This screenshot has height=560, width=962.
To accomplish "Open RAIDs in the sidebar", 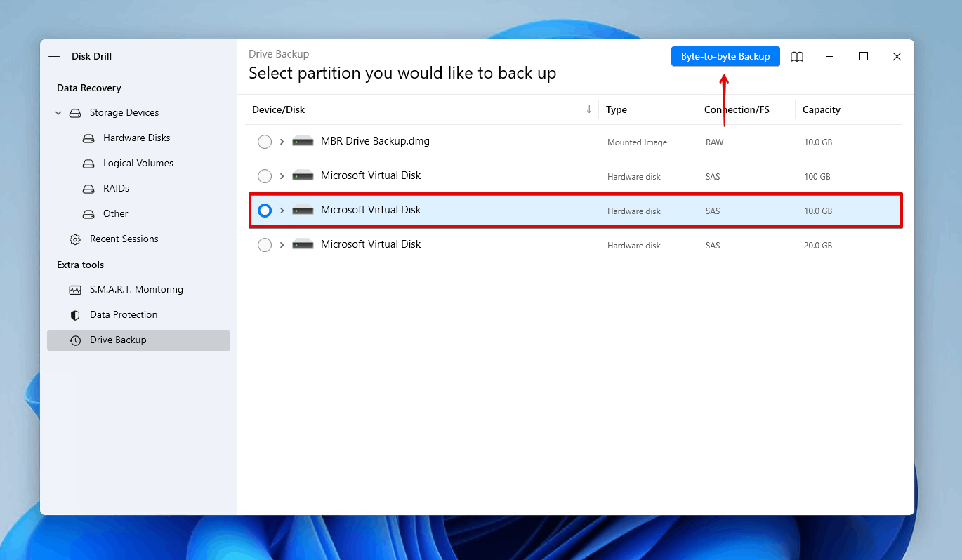I will (117, 188).
